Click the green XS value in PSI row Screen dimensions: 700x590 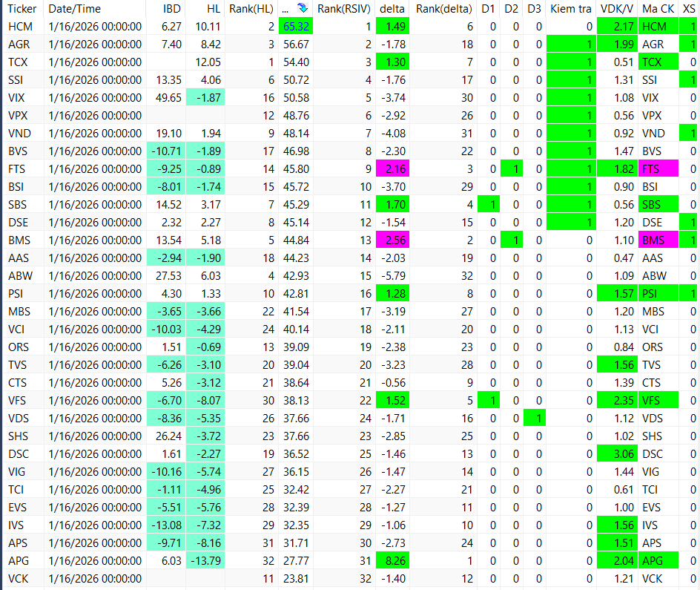tap(690, 293)
